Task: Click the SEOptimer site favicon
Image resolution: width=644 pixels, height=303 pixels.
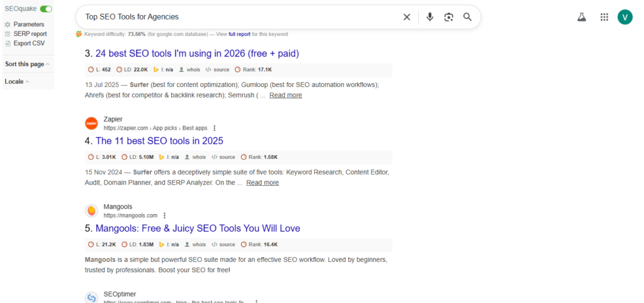Action: [x=91, y=298]
